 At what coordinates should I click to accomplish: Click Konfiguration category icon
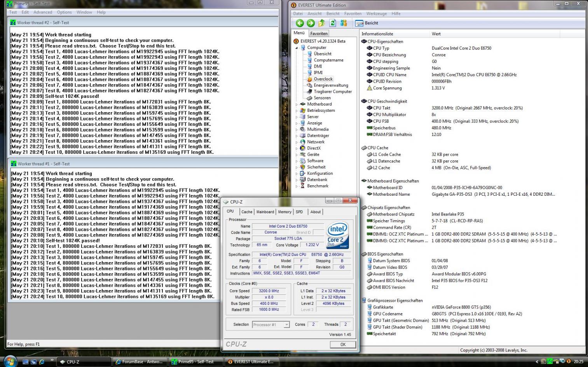[x=303, y=173]
